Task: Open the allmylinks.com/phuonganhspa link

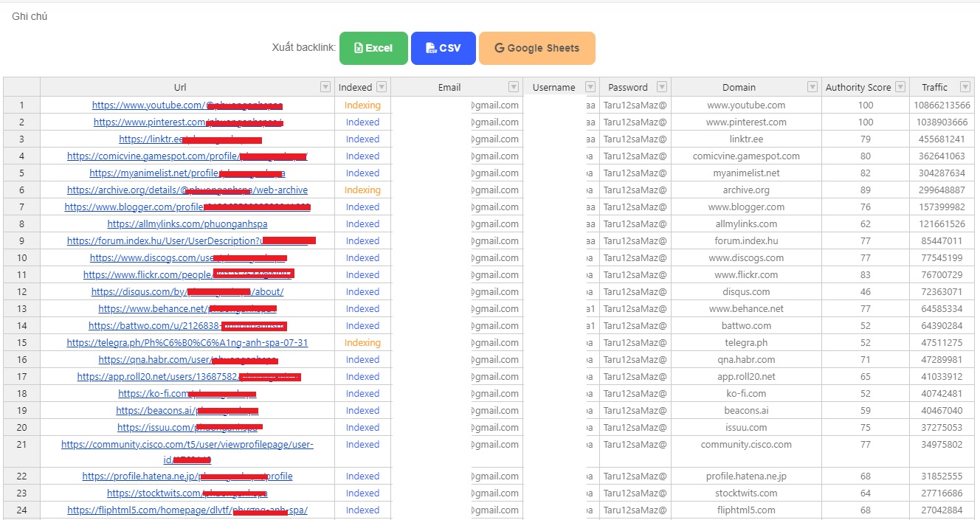Action: (187, 224)
